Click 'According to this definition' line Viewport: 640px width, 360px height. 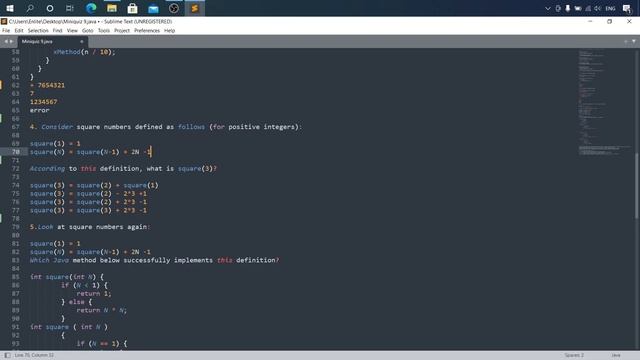(123, 169)
